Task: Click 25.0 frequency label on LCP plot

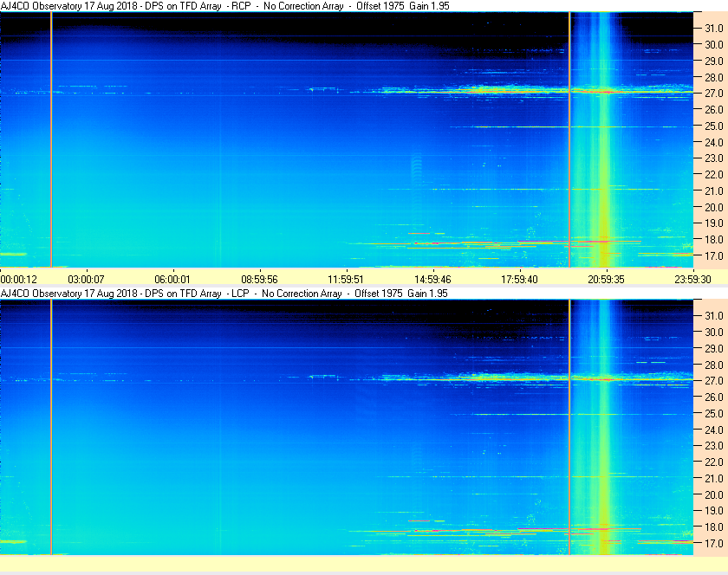Action: (714, 413)
